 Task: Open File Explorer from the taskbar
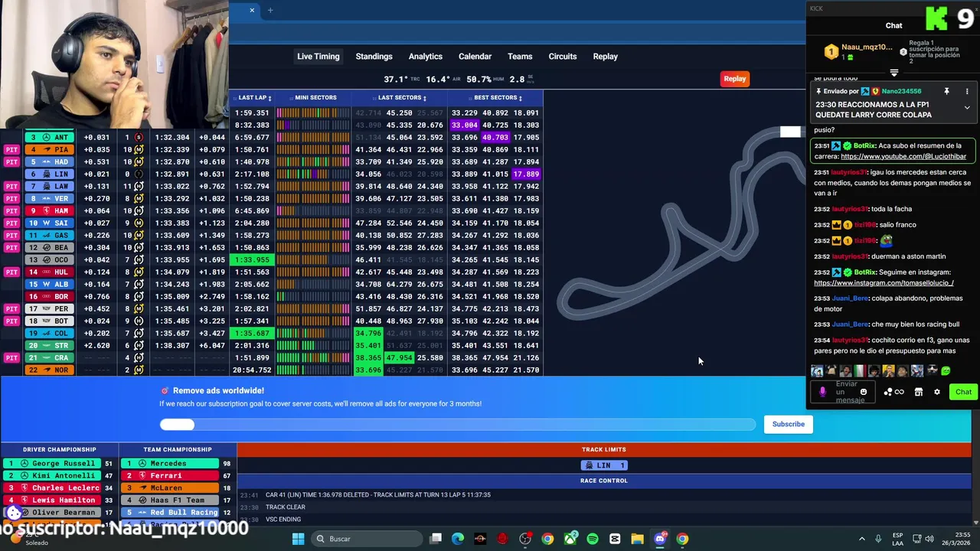[x=637, y=539]
